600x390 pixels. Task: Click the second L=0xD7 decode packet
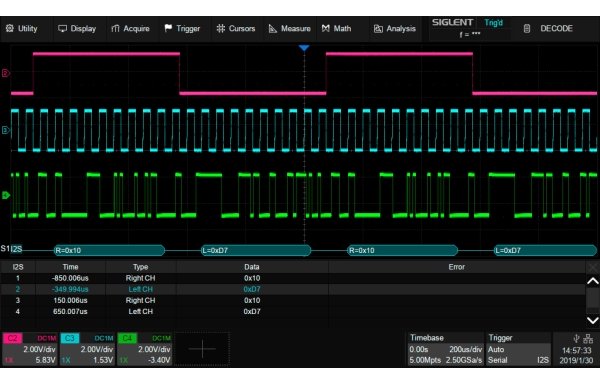coord(545,251)
